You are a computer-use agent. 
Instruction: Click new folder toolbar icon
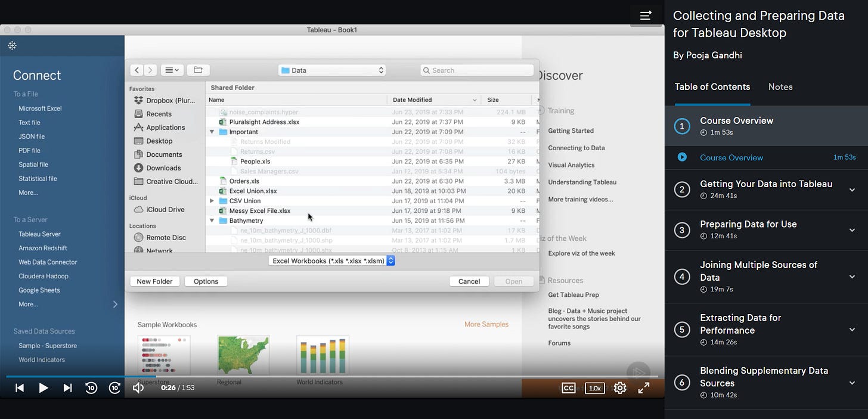click(x=198, y=70)
